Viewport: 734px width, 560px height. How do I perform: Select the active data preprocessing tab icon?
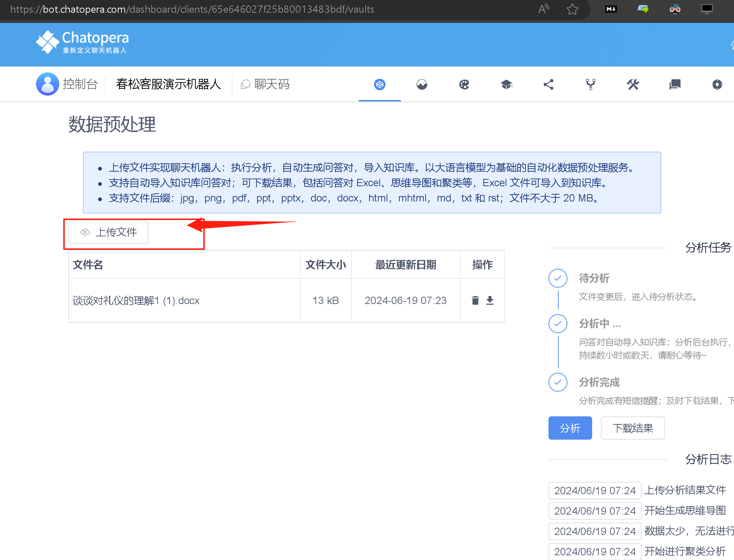(x=380, y=85)
